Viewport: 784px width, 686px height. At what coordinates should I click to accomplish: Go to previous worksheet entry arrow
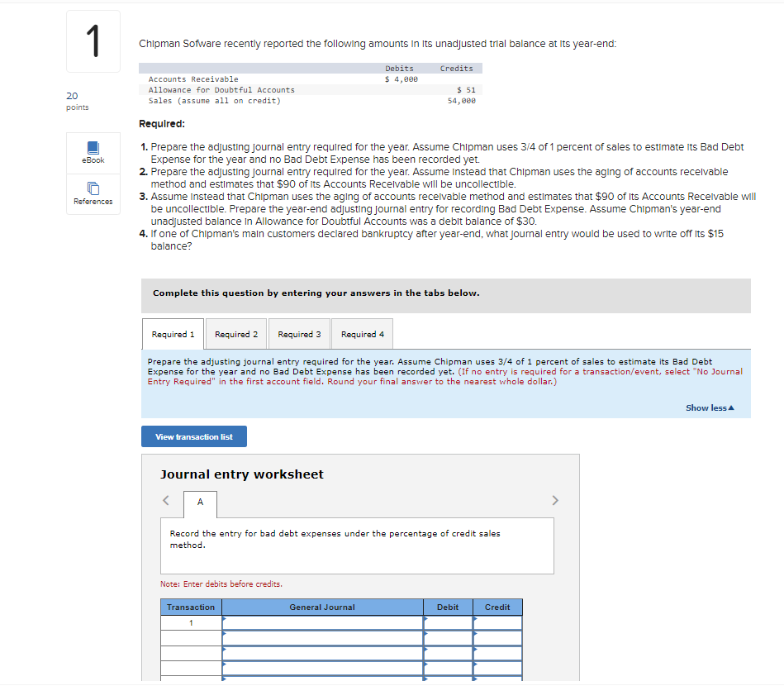coord(166,500)
